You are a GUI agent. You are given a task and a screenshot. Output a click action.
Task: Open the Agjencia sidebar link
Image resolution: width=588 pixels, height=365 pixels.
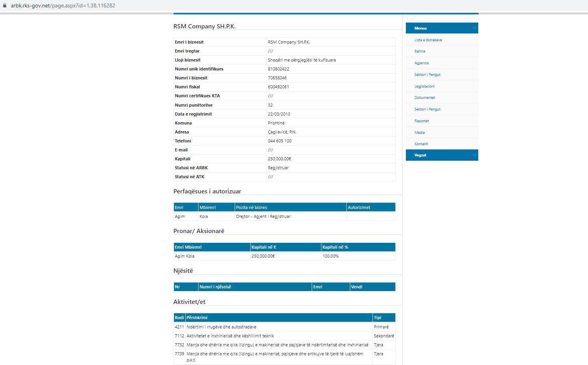click(421, 63)
